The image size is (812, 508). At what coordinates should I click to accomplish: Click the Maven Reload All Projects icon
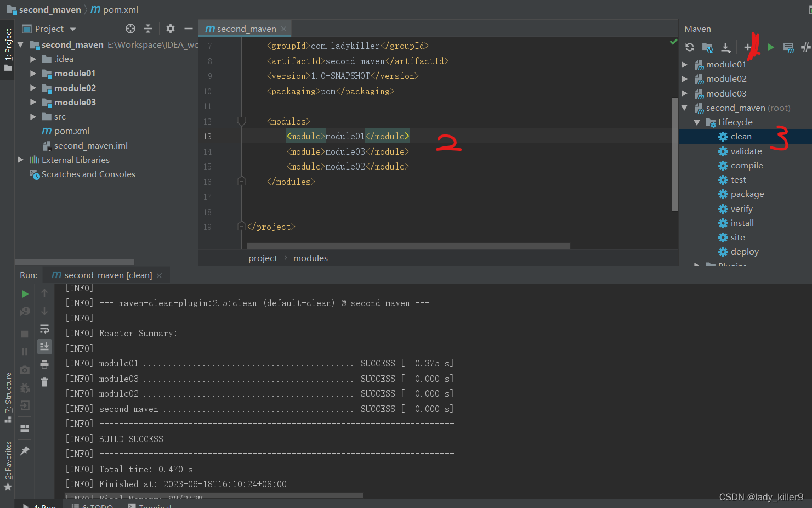[690, 48]
